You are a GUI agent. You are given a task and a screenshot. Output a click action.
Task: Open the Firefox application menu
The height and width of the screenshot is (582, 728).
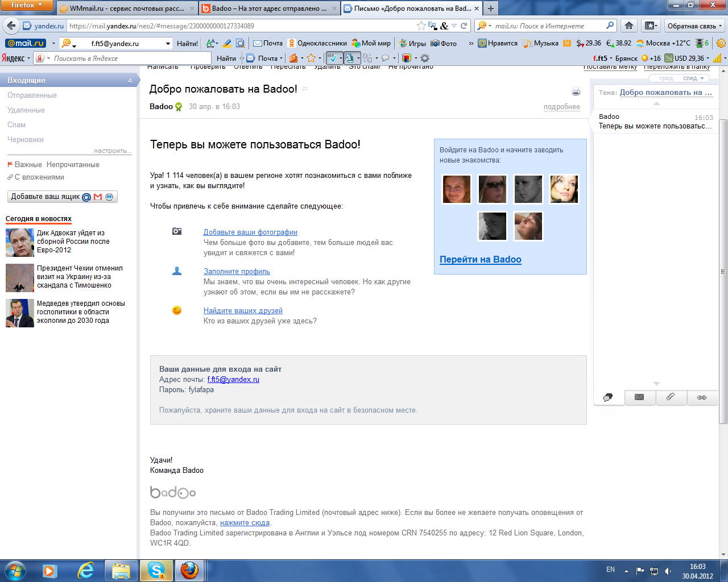[27, 5]
